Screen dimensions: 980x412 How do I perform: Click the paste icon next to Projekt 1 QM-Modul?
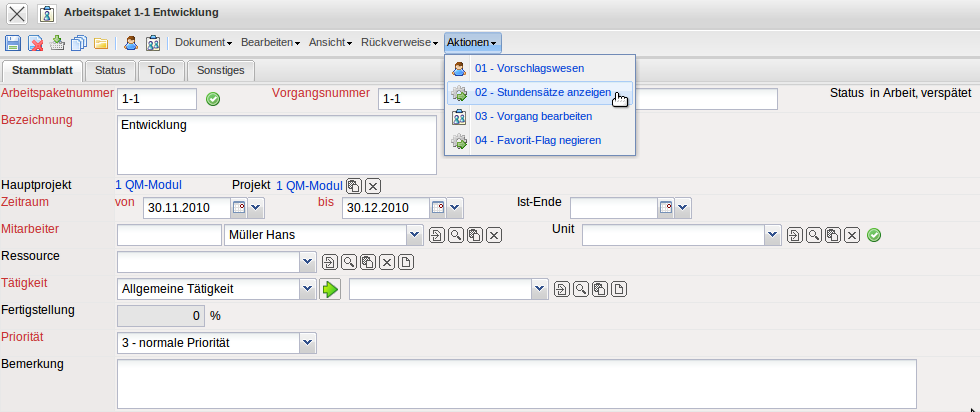click(x=354, y=186)
